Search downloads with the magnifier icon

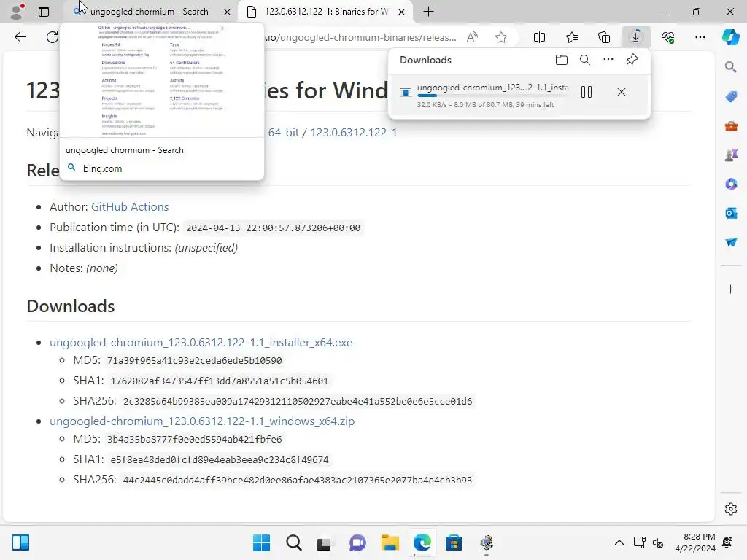[584, 60]
